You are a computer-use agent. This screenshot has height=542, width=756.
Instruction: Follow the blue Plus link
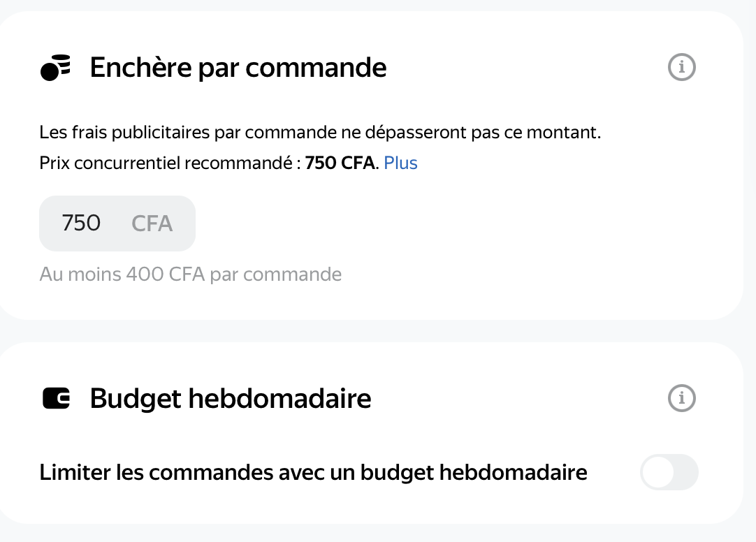(x=400, y=163)
